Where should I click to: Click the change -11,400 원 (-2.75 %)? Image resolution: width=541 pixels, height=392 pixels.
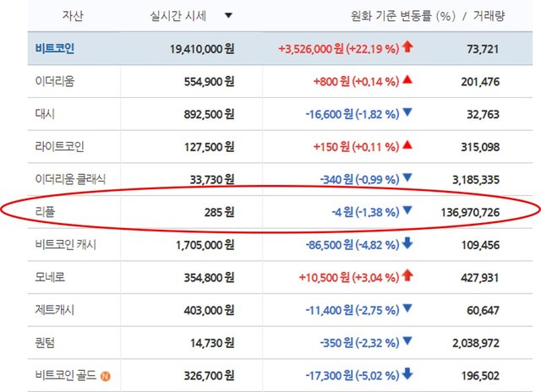click(352, 310)
